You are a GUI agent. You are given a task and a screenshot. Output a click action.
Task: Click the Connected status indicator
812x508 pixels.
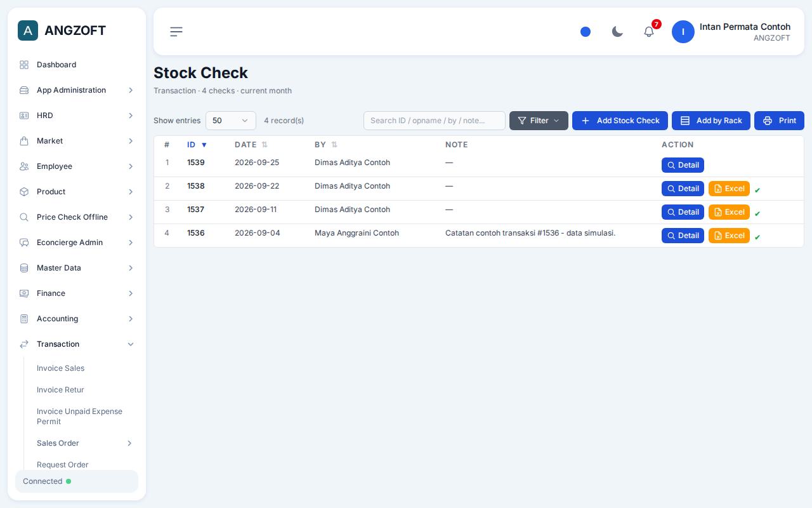pos(77,481)
